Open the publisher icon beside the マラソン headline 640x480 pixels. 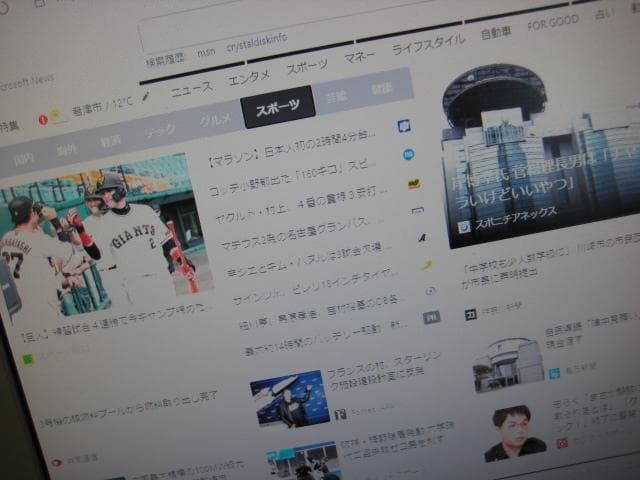pyautogui.click(x=404, y=126)
